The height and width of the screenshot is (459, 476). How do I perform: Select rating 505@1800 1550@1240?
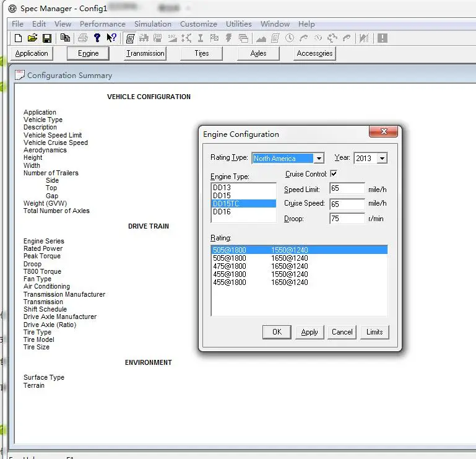click(300, 250)
